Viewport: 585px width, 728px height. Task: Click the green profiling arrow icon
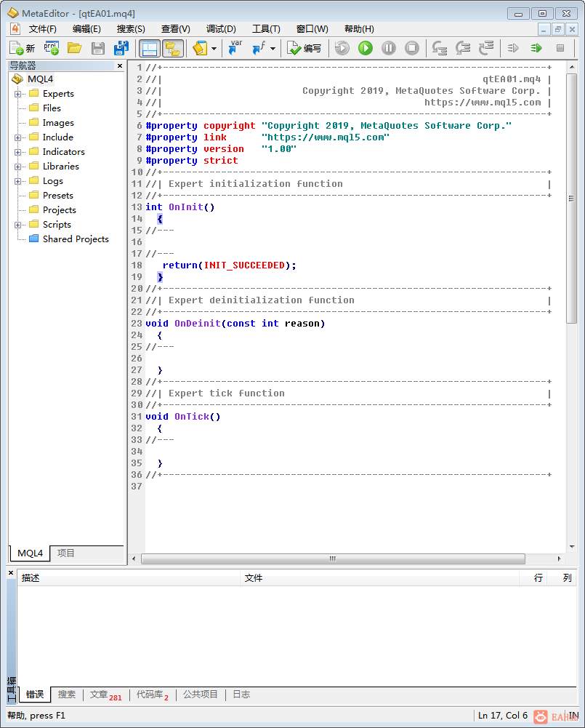pos(536,48)
